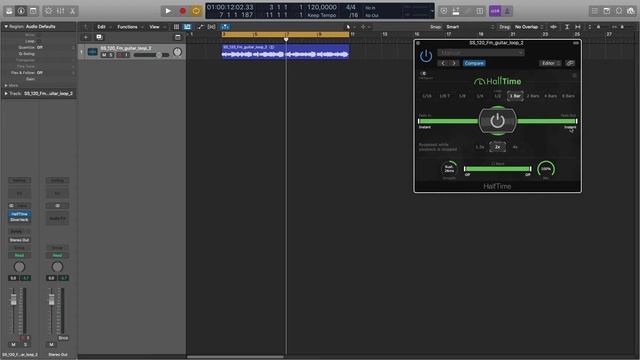Viewport: 640px width, 360px height.
Task: Open the Mixer button
Action: coord(60,11)
